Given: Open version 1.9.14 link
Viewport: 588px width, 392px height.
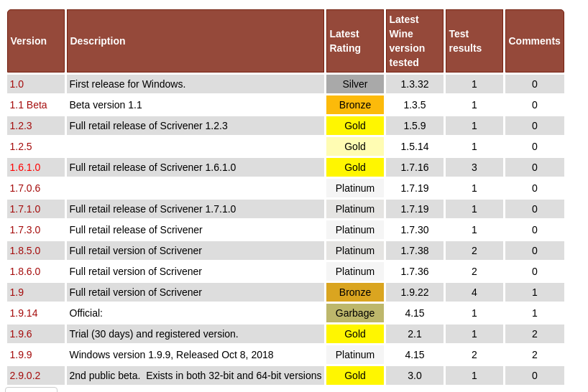Looking at the screenshot, I should click(x=24, y=313).
